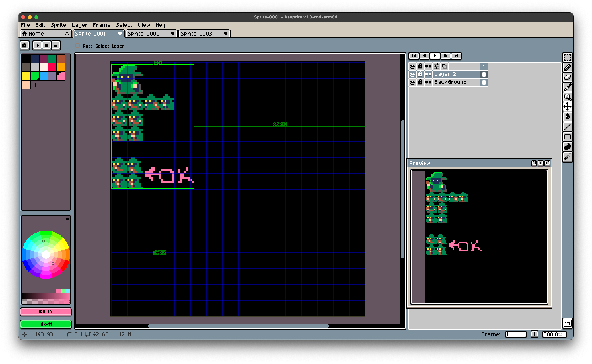The width and height of the screenshot is (592, 364).
Task: Select the Eraser tool
Action: point(567,77)
